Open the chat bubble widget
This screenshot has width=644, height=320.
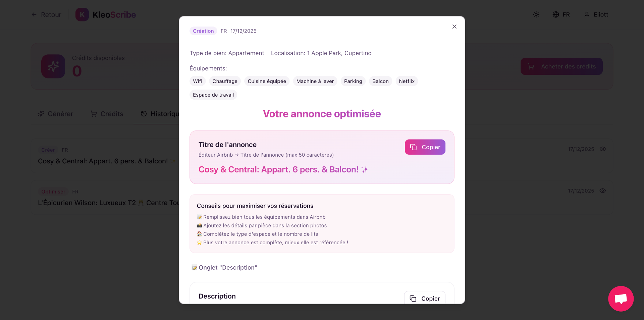[x=621, y=299]
